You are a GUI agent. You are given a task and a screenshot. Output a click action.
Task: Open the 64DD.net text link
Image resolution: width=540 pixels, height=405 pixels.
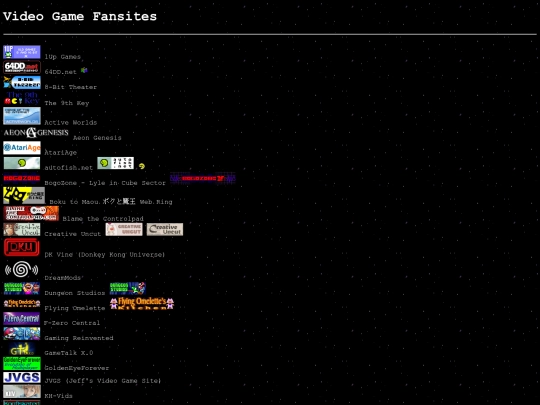[x=60, y=72]
